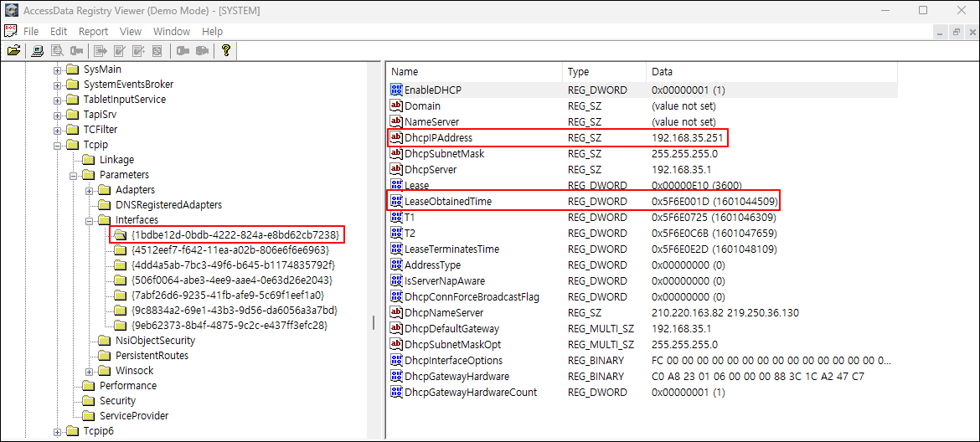Image resolution: width=980 pixels, height=442 pixels.
Task: Expand the Tcpip6 node
Action: pyautogui.click(x=58, y=431)
